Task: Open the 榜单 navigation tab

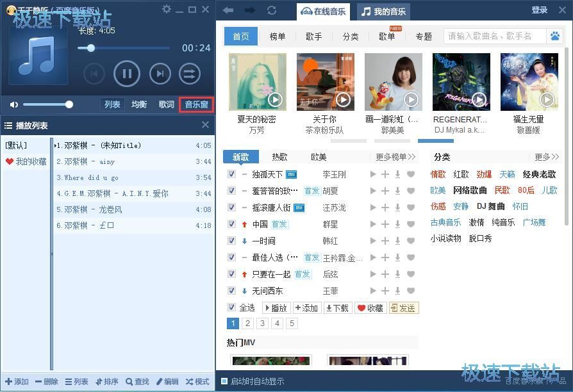Action: (x=278, y=36)
